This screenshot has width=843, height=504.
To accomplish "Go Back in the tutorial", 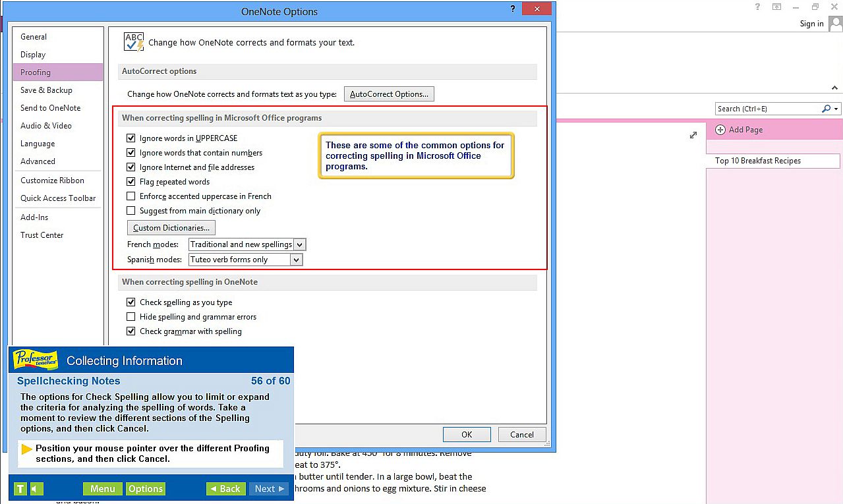I will (x=225, y=489).
